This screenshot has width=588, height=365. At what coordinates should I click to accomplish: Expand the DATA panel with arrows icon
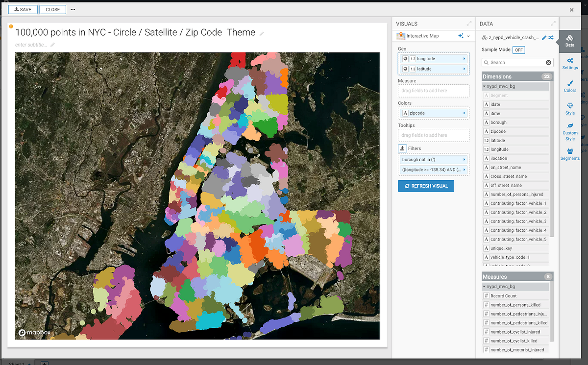[553, 24]
